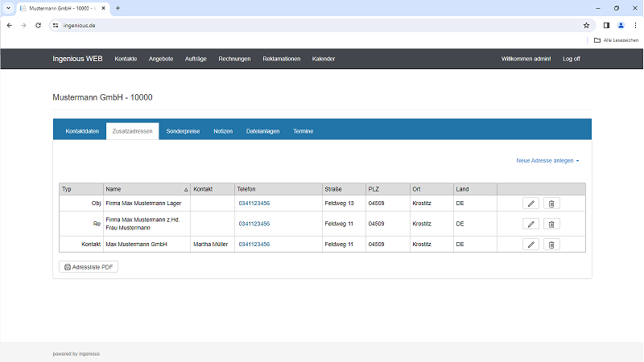644x362 pixels.
Task: Click the Ingenious WEB brand link
Action: click(77, 59)
